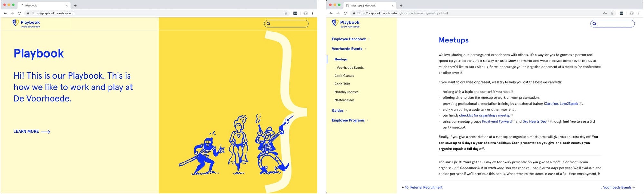Click the search field on the Meetups page
This screenshot has width=644, height=194.
pyautogui.click(x=612, y=23)
